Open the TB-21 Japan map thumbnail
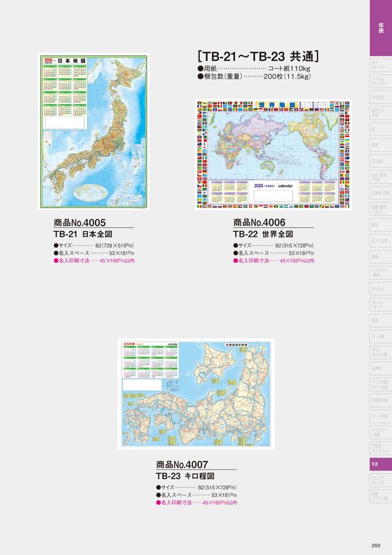This screenshot has height=555, width=392. [x=94, y=132]
